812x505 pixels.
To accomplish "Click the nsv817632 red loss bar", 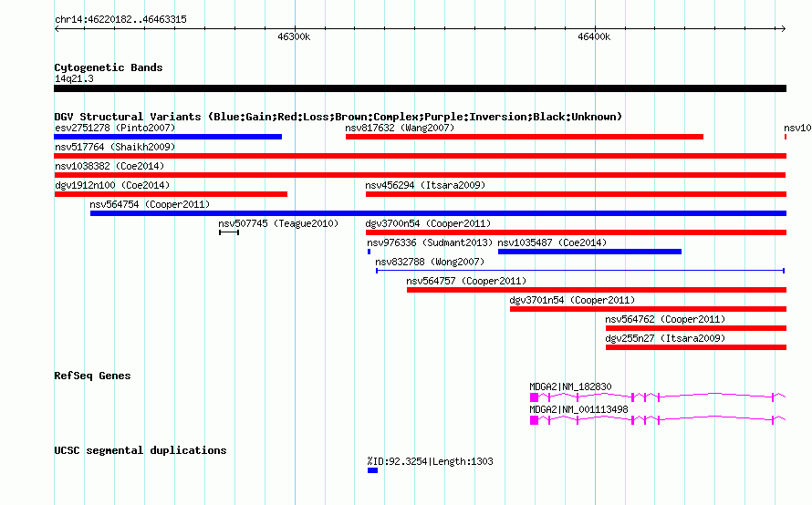I will [525, 137].
